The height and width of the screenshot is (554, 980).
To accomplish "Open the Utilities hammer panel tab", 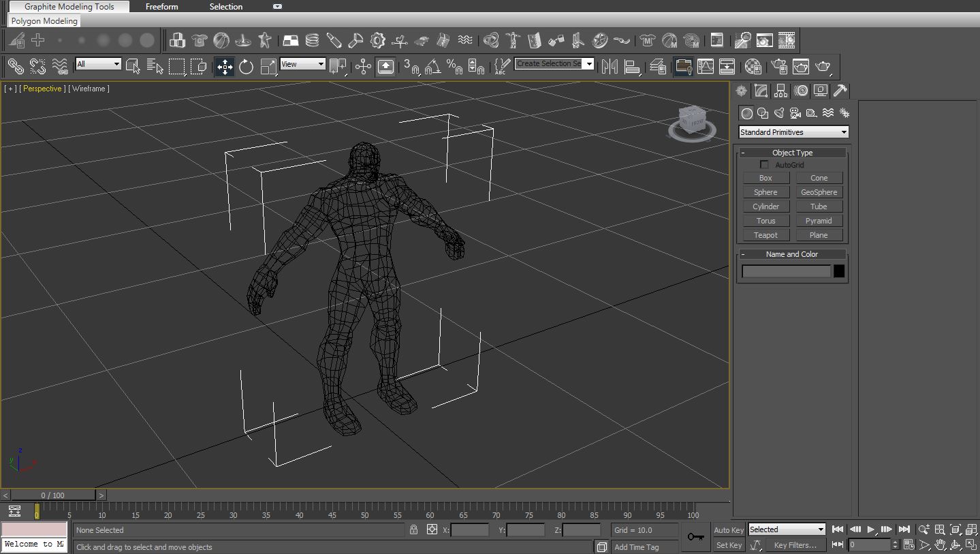I will [840, 91].
